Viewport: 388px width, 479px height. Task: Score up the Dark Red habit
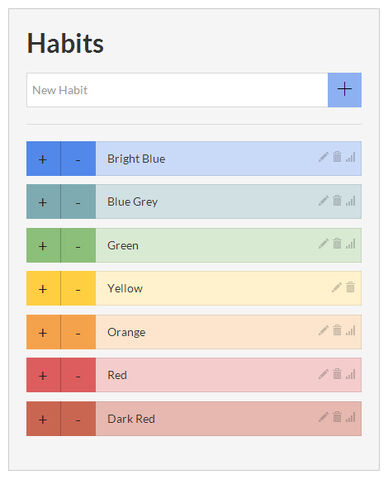click(43, 419)
